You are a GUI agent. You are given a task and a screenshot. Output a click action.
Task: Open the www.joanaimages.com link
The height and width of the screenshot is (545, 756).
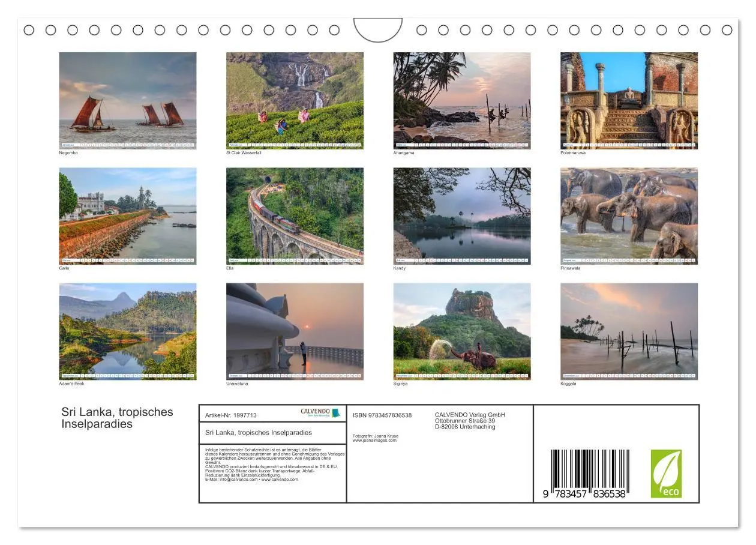tap(374, 440)
